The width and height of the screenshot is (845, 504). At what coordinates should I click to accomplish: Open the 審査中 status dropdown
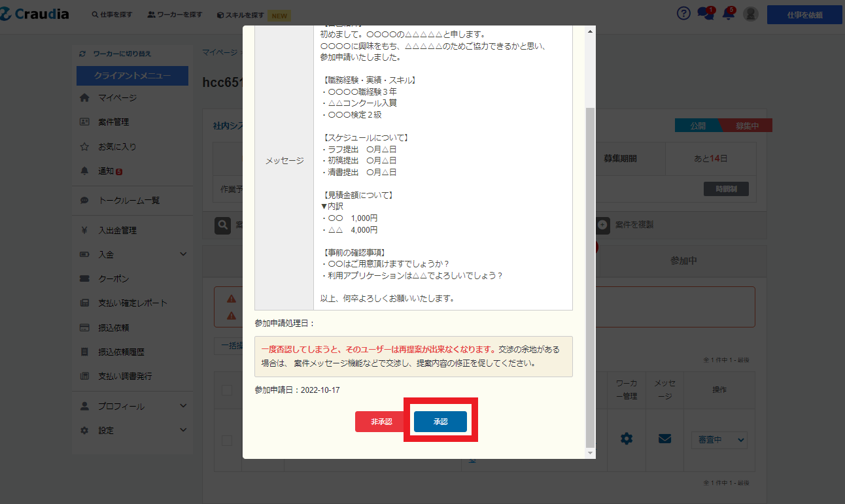click(x=719, y=440)
